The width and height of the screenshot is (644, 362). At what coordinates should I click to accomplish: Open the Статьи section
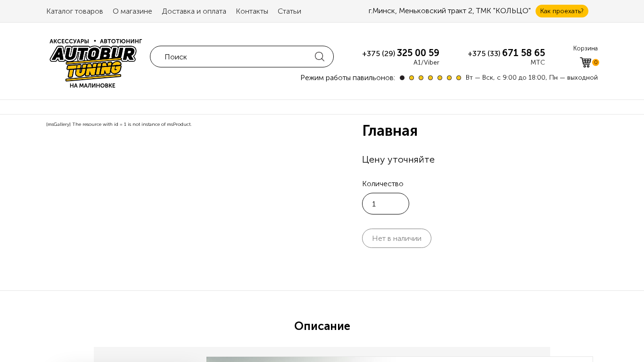tap(289, 11)
